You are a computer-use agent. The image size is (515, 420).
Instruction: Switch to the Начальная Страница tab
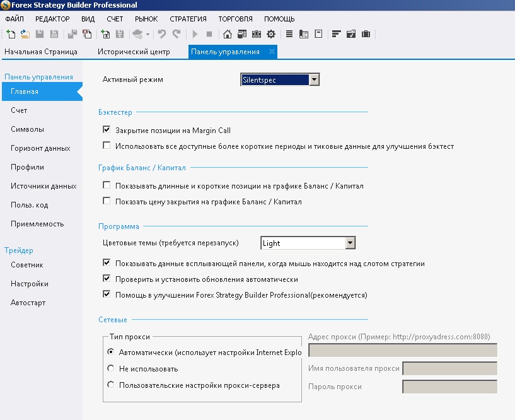(x=41, y=52)
